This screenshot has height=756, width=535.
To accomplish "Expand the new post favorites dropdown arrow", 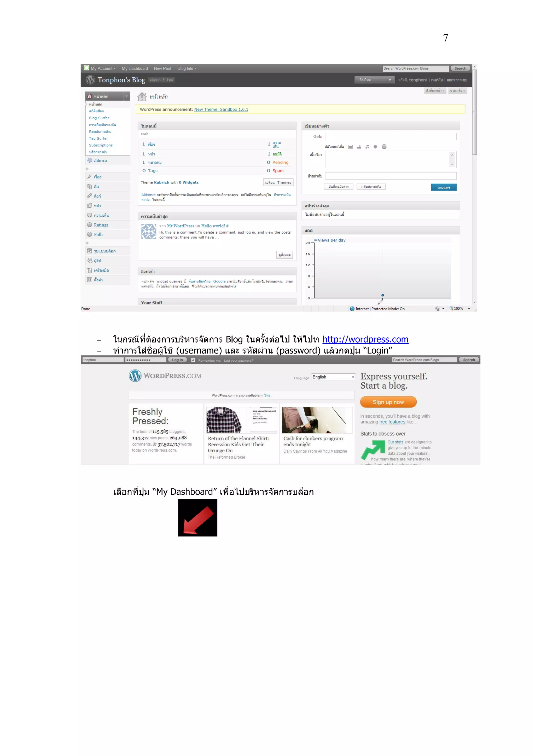I will 390,80.
